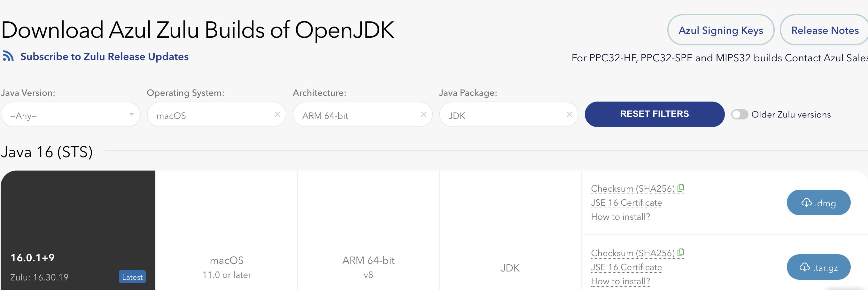Select the Zulu: 16.30.19 text
This screenshot has height=290, width=868.
pyautogui.click(x=39, y=277)
